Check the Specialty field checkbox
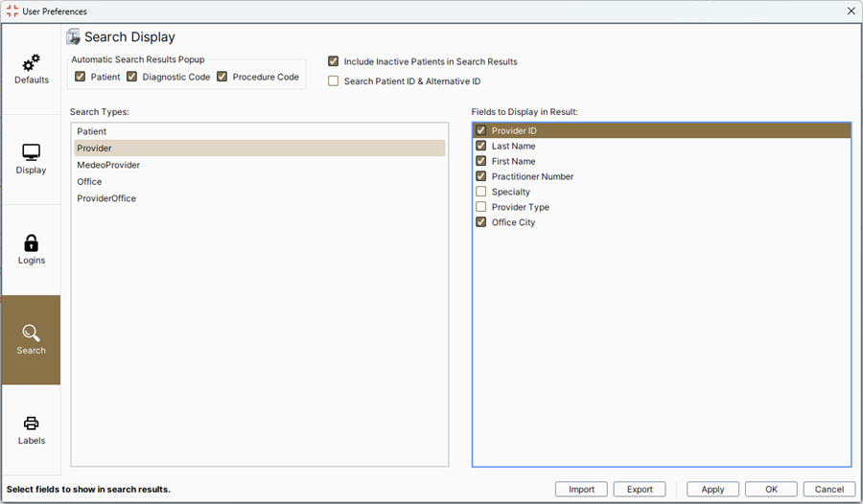863x504 pixels. [x=481, y=192]
